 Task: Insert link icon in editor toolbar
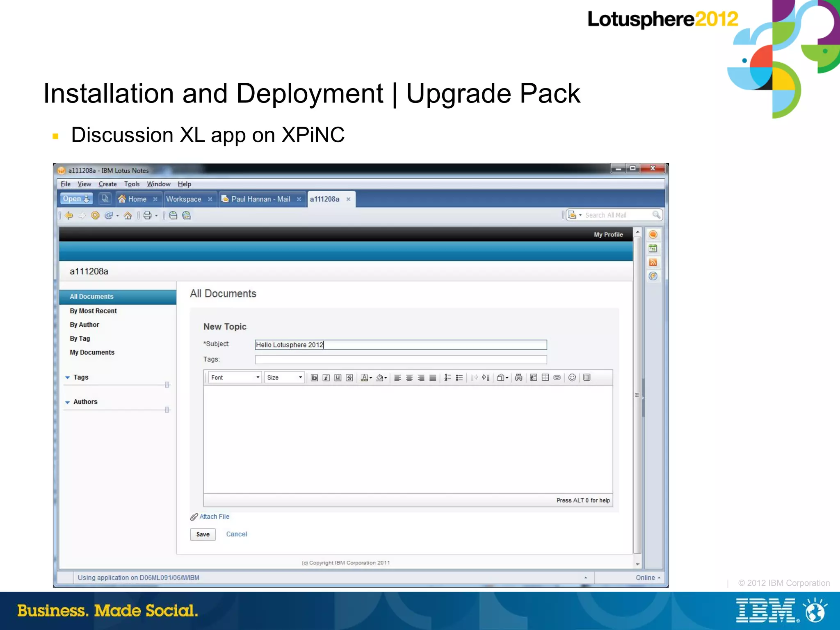pyautogui.click(x=557, y=378)
